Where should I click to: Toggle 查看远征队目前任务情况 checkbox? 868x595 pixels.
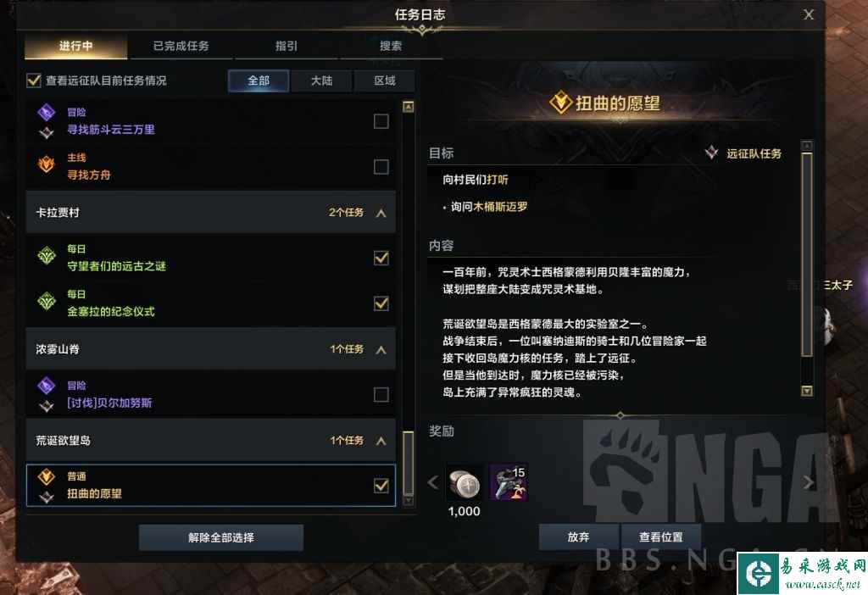(x=34, y=81)
